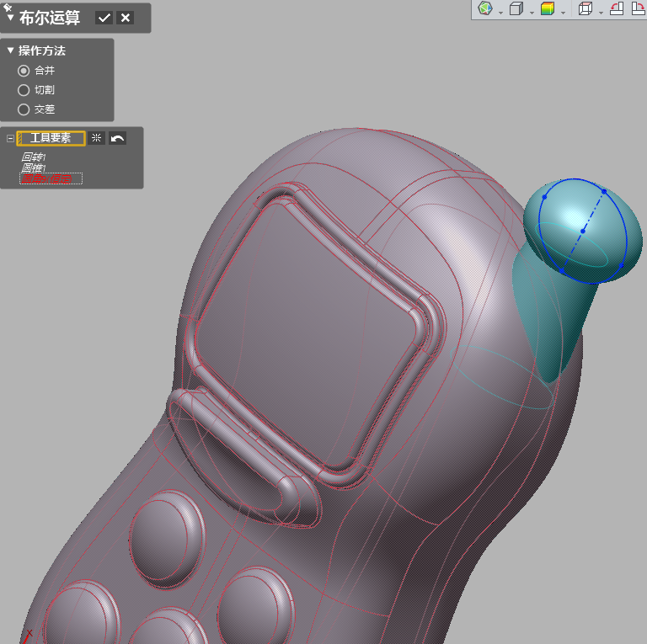Cancel Boolean operation with X button

[x=126, y=18]
